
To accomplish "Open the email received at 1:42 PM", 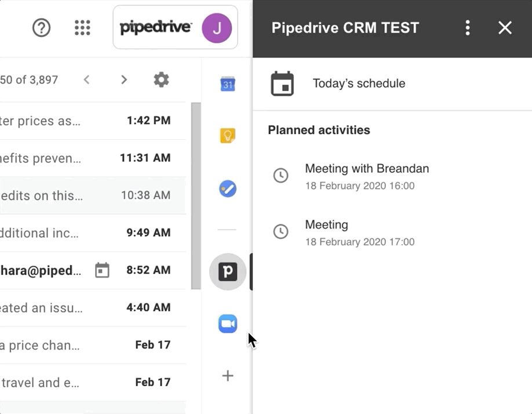I will tap(87, 121).
